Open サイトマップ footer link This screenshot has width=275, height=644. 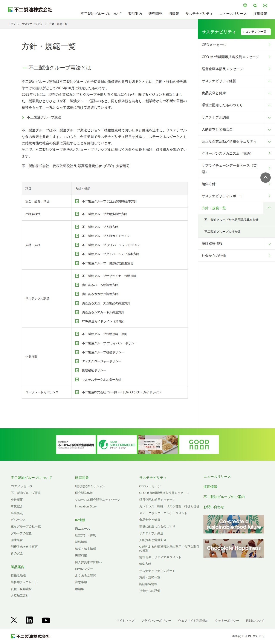click(x=125, y=621)
